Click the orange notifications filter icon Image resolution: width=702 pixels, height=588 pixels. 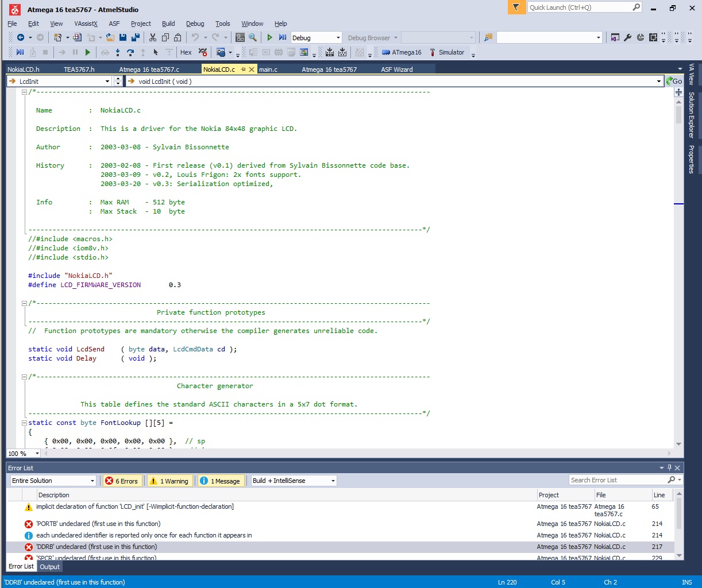[x=516, y=7]
